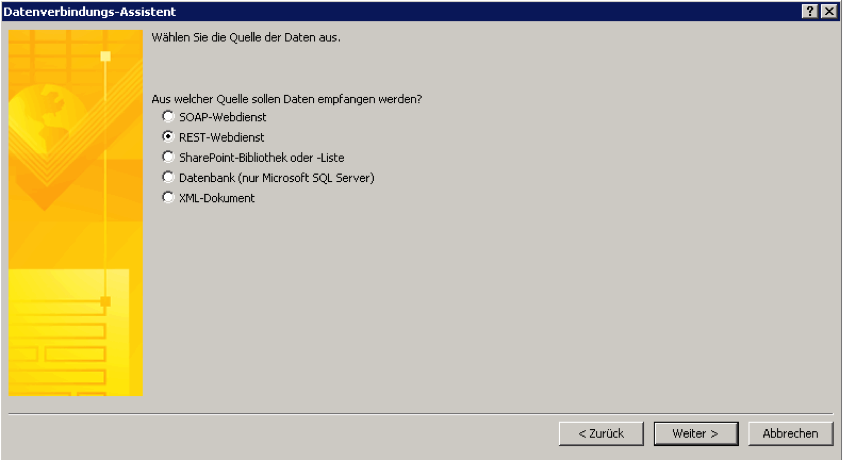Click the Datenbank (nur Microsoft SQL Server) label
Image resolution: width=843 pixels, height=460 pixels.
tap(277, 178)
